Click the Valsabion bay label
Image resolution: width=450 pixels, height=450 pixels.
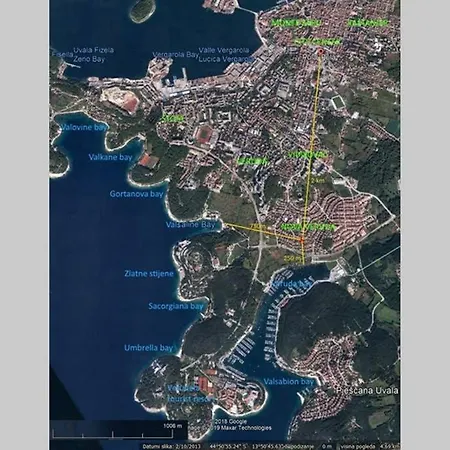pos(289,381)
